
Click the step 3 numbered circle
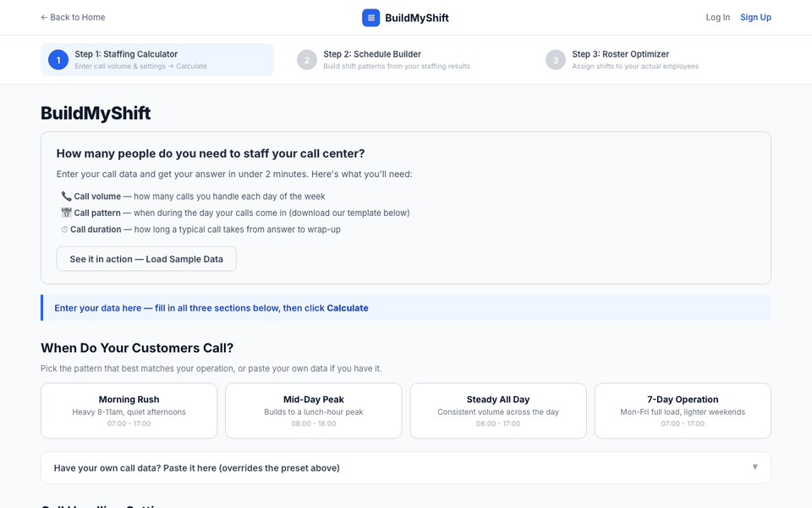point(556,60)
